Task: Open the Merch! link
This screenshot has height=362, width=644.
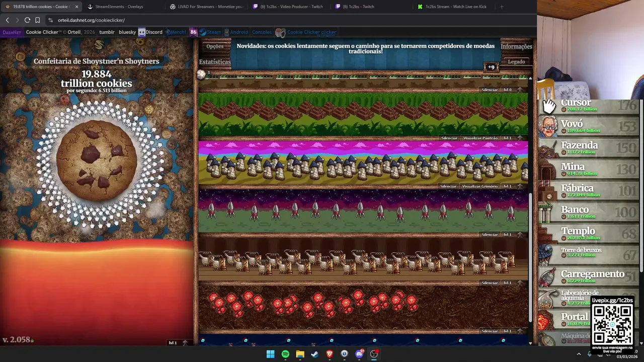Action: click(176, 32)
